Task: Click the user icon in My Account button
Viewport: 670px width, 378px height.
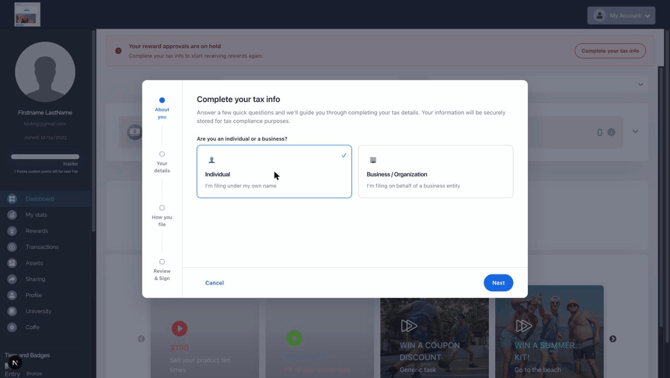Action: 599,15
